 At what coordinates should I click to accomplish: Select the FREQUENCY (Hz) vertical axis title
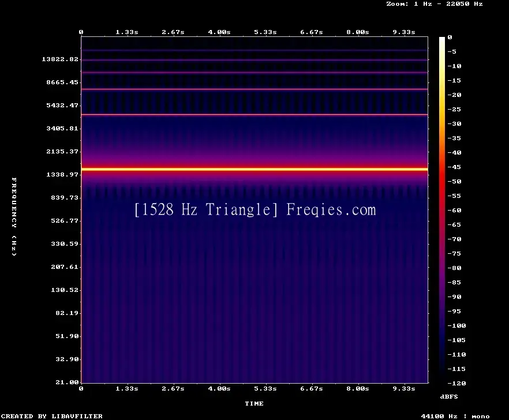point(14,216)
